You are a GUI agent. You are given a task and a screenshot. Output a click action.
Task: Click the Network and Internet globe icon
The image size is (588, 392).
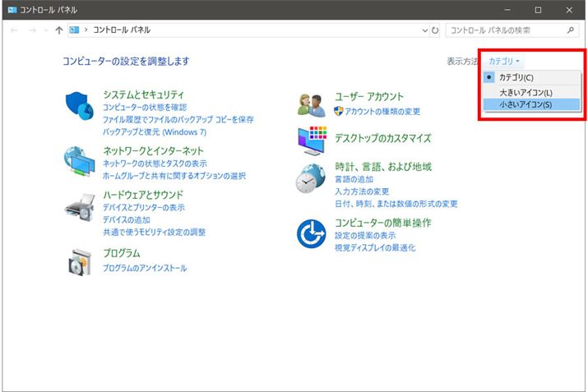pos(81,162)
